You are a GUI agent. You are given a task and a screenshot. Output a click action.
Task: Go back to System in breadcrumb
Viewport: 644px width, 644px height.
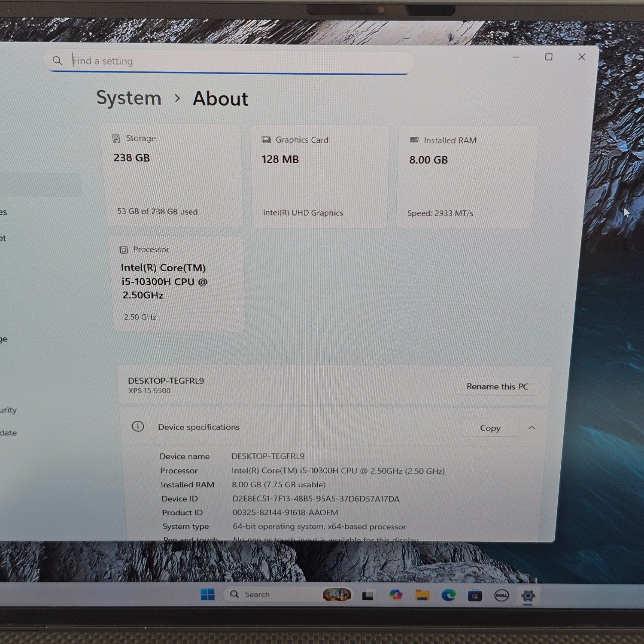pyautogui.click(x=129, y=98)
